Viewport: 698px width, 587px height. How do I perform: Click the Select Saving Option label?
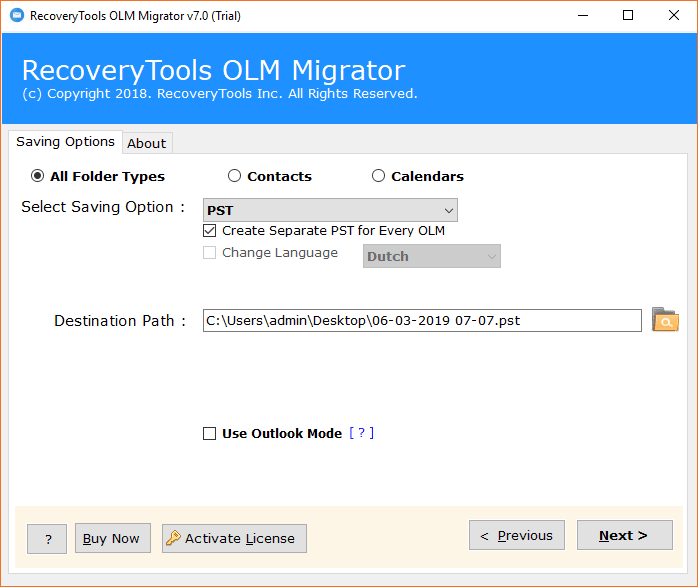point(103,207)
